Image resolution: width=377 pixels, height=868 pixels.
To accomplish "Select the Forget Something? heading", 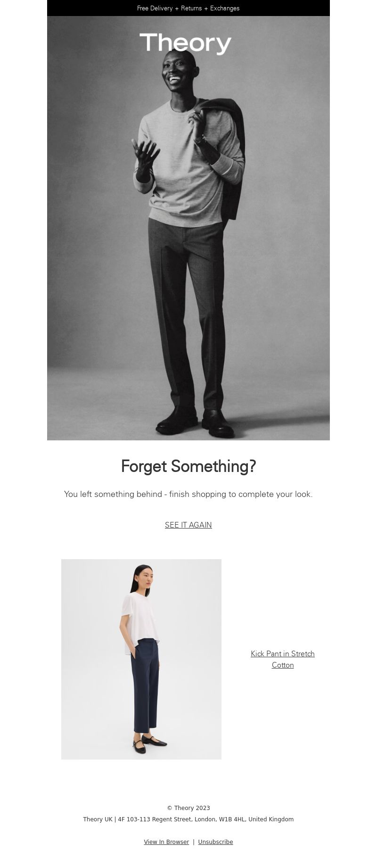I will click(188, 466).
